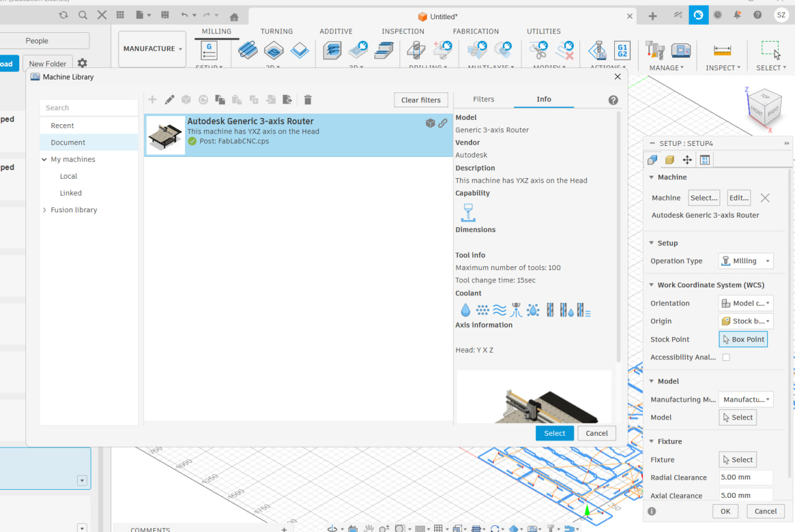Click the Machine Library search field
This screenshot has height=532, width=795.
89,108
